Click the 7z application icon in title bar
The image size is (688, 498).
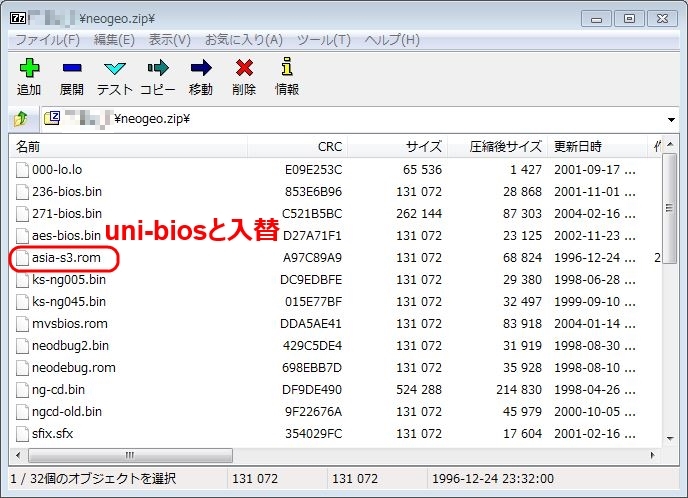pos(18,18)
